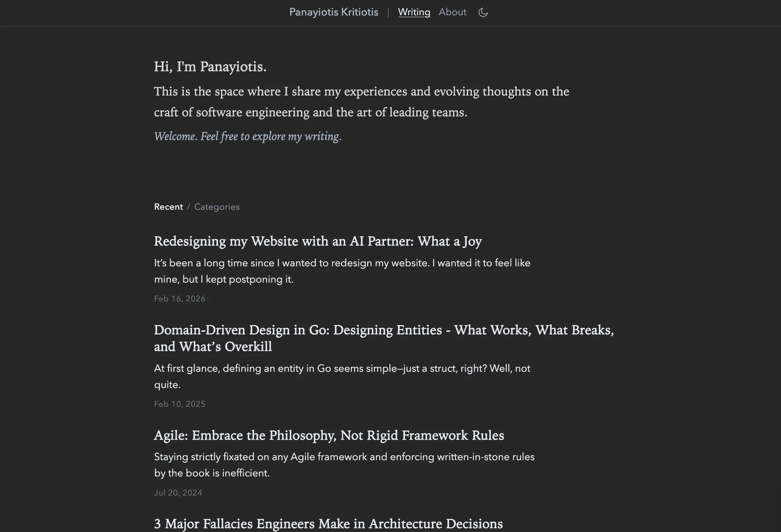Open the Writing nav link

[x=414, y=12]
